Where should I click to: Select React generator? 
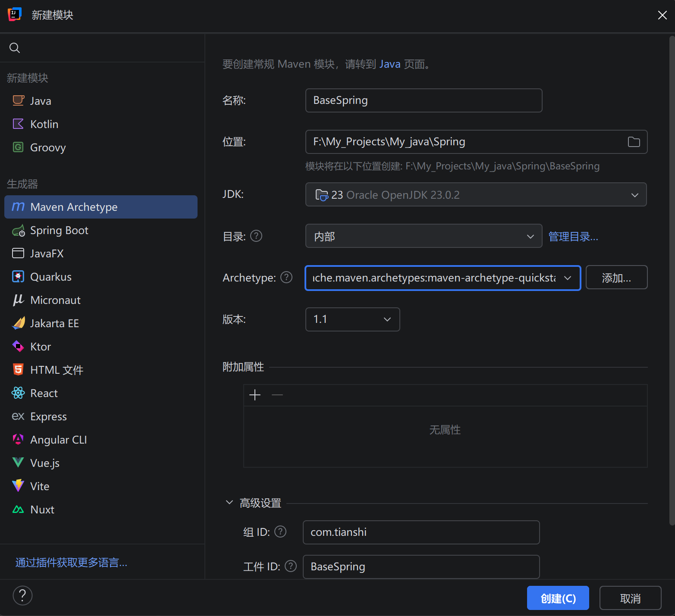coord(101,393)
